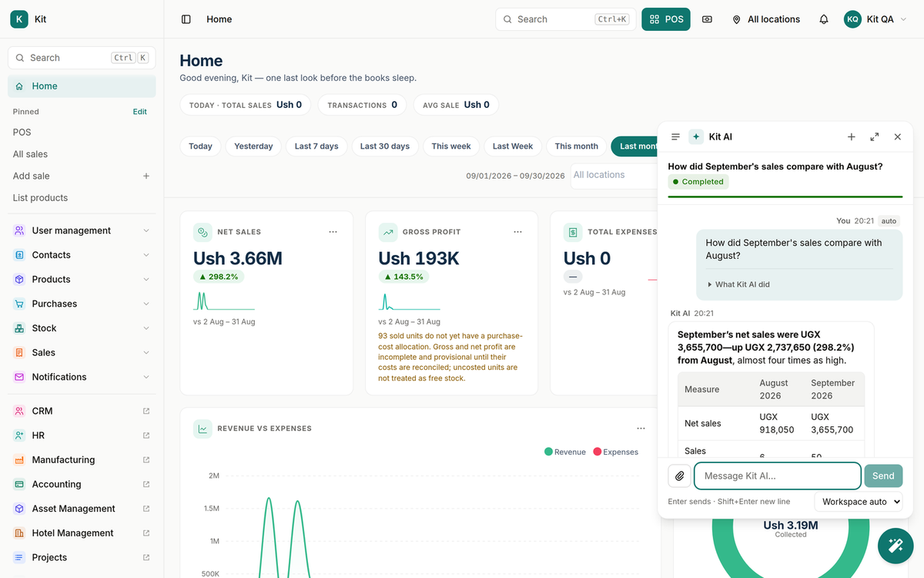Start a new Kit AI chat
This screenshot has height=578, width=924.
(852, 136)
